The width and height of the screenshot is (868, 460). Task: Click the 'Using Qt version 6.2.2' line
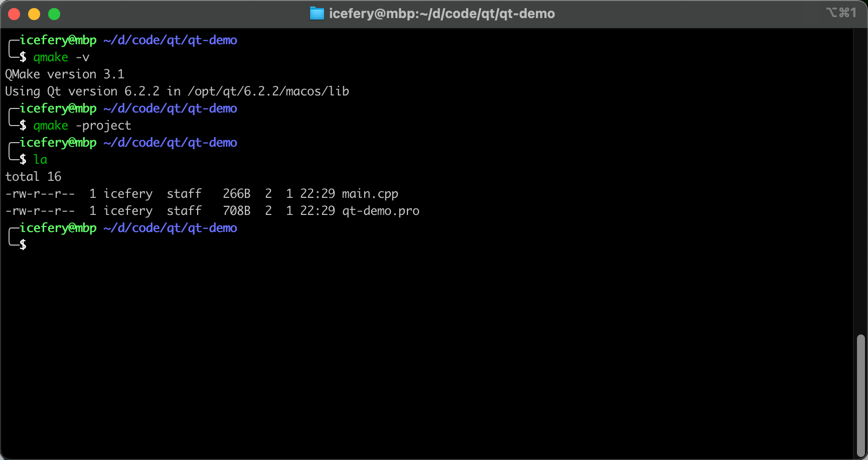177,91
